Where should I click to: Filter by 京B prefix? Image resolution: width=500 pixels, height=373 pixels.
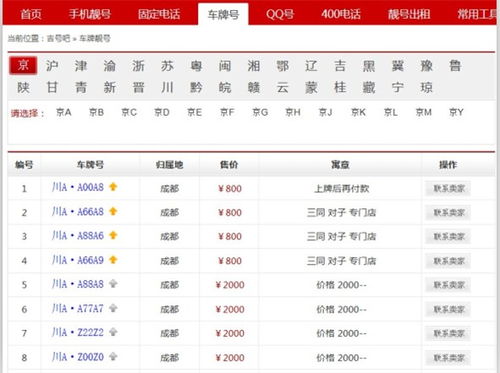[96, 112]
